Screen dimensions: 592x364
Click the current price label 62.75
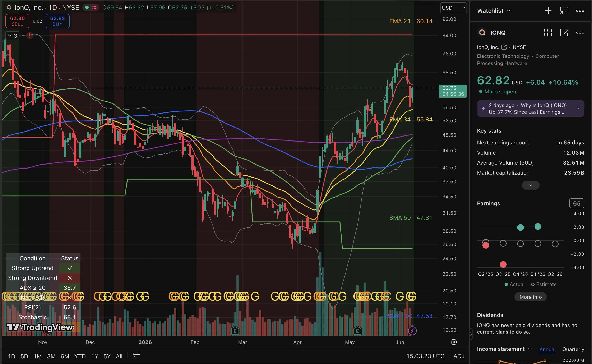coord(453,91)
